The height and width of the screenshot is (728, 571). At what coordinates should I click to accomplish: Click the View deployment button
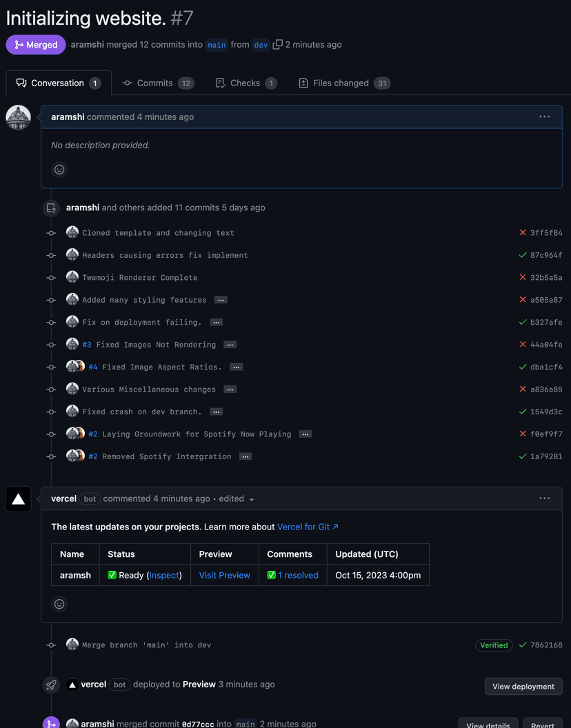(523, 686)
